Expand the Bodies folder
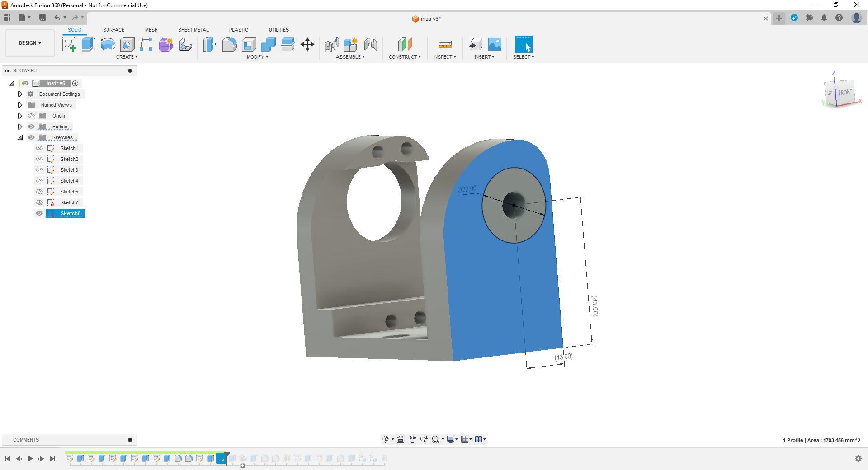This screenshot has width=868, height=470. point(20,127)
